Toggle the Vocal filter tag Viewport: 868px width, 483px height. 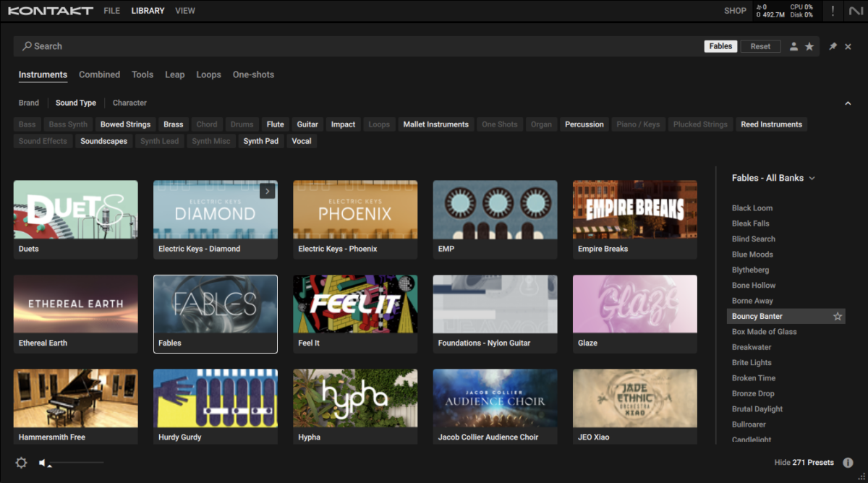click(x=302, y=141)
